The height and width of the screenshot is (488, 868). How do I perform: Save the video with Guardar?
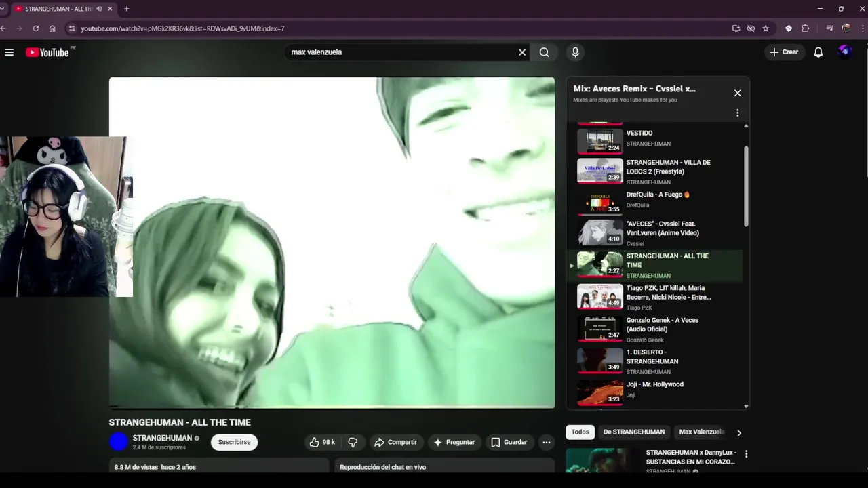(509, 442)
